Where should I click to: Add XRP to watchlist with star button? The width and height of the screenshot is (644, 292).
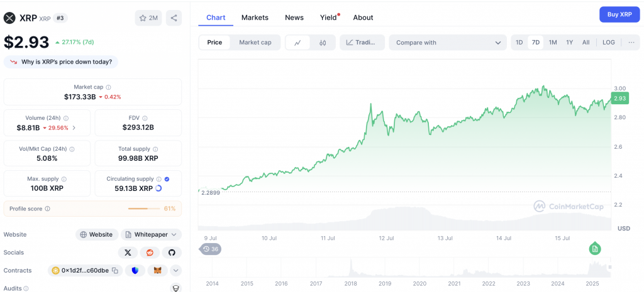point(148,18)
